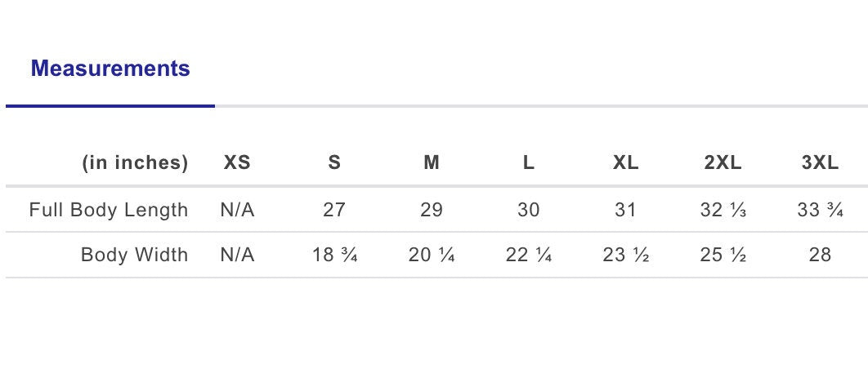Image resolution: width=868 pixels, height=369 pixels.
Task: Select the M size column header
Action: (x=432, y=162)
